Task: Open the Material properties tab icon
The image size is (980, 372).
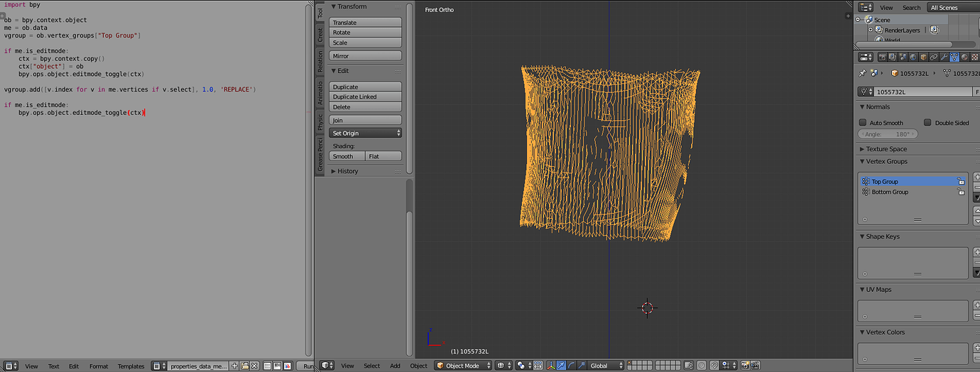Action: pos(964,57)
